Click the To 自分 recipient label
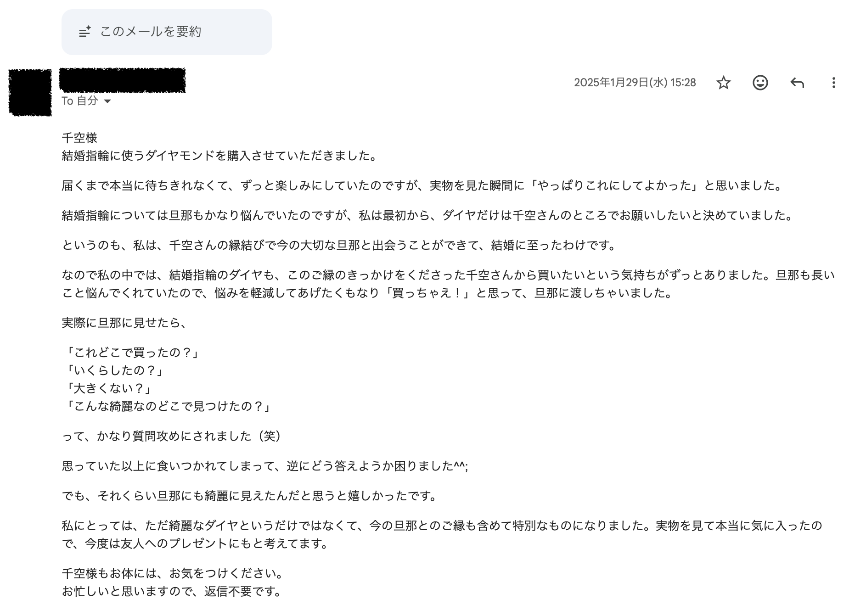 80,101
